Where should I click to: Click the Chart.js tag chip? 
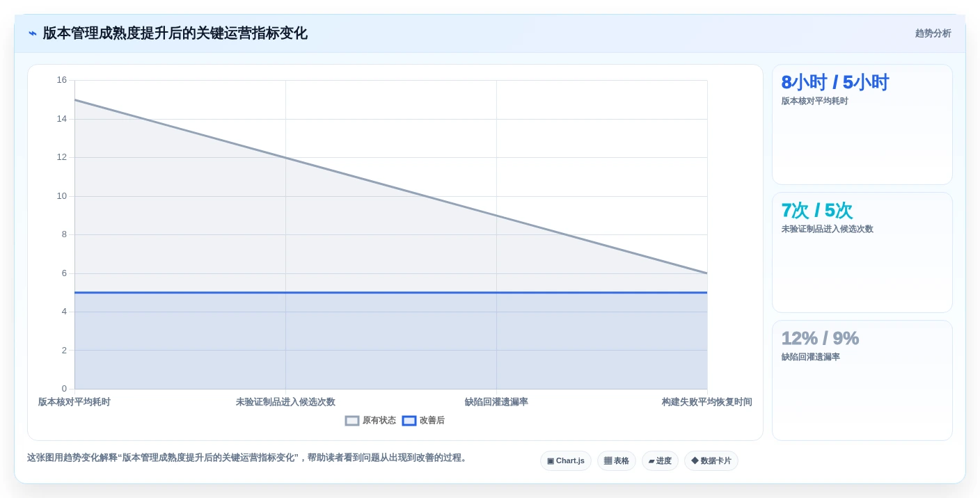[566, 461]
